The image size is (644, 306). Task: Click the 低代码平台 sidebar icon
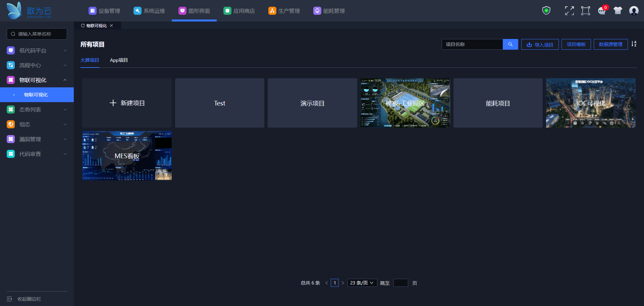[x=11, y=50]
